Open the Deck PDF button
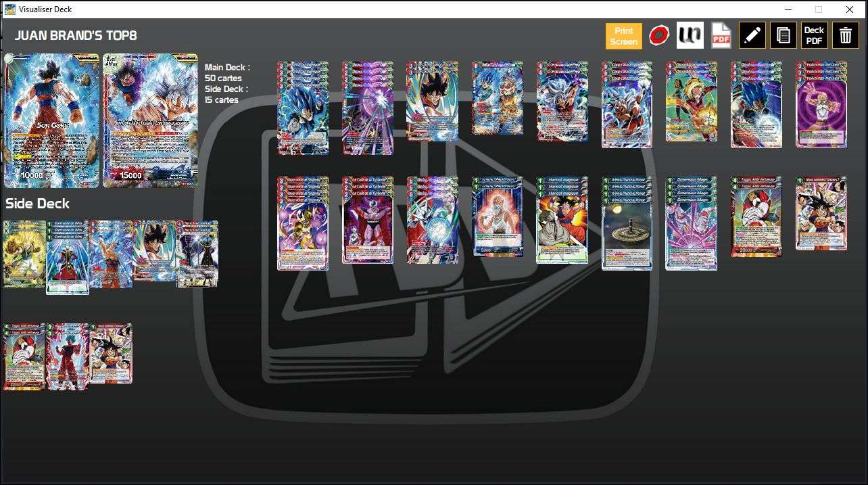This screenshot has height=485, width=868. click(x=814, y=35)
